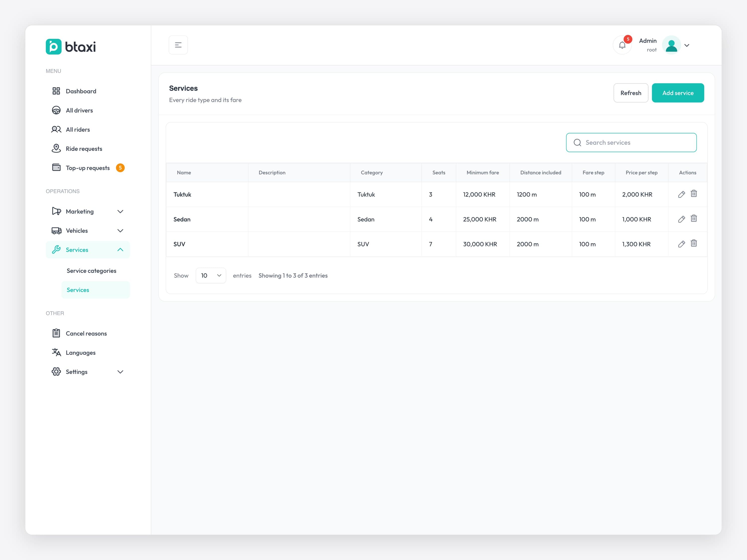This screenshot has width=747, height=560.
Task: Open the entries per page dropdown
Action: (x=211, y=276)
